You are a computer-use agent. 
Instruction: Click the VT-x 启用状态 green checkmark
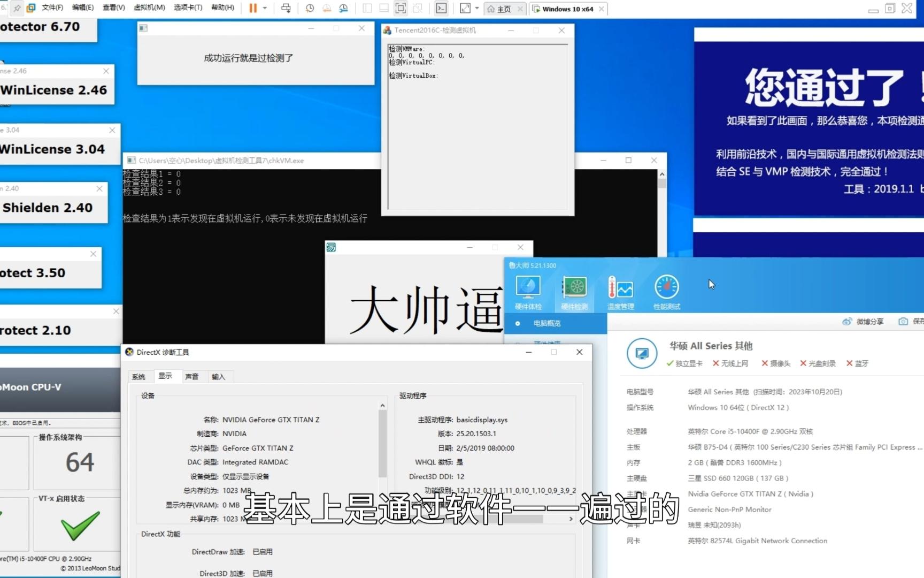[80, 524]
